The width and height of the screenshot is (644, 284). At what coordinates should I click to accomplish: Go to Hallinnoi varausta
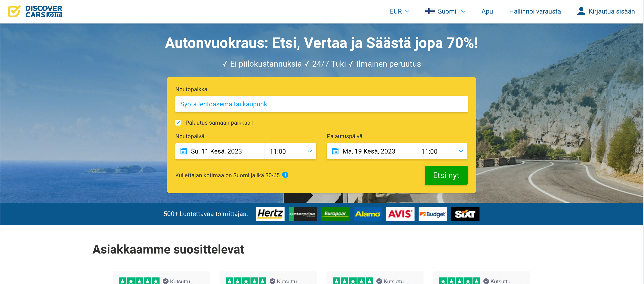point(535,12)
